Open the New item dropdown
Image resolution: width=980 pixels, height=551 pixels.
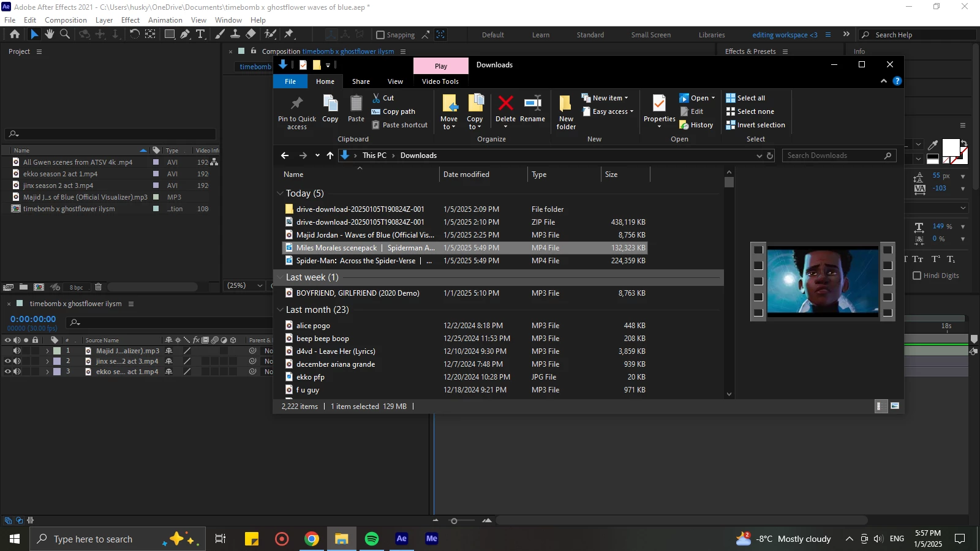[605, 98]
